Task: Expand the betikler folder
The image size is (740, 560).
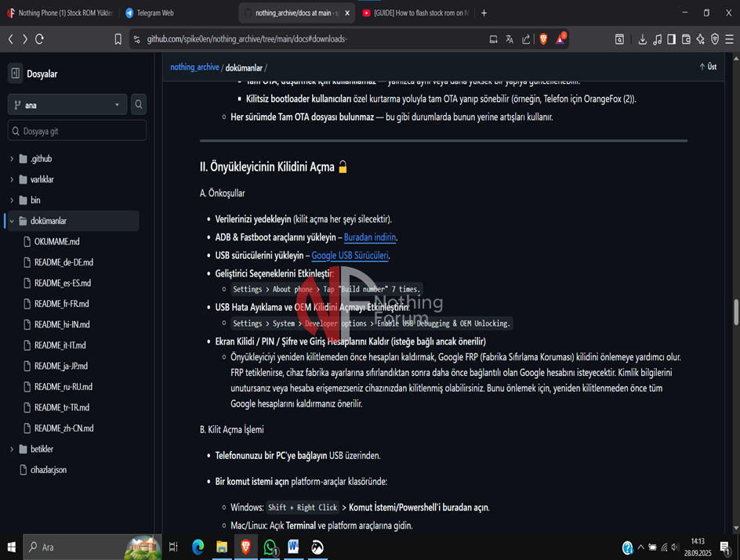Action: tap(12, 450)
